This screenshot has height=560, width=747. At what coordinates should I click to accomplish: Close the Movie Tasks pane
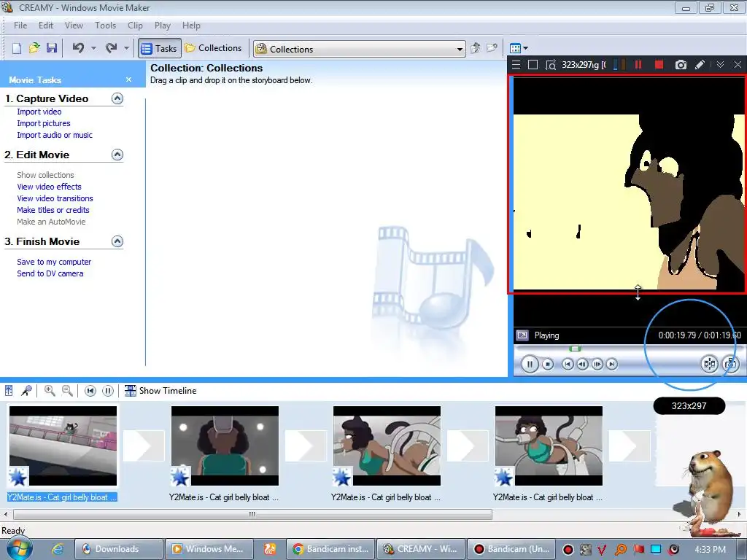point(128,79)
